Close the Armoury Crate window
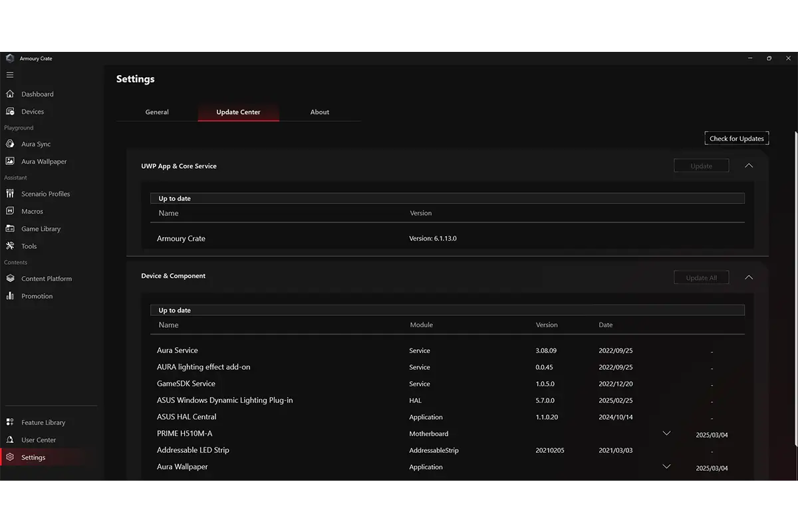 point(788,59)
